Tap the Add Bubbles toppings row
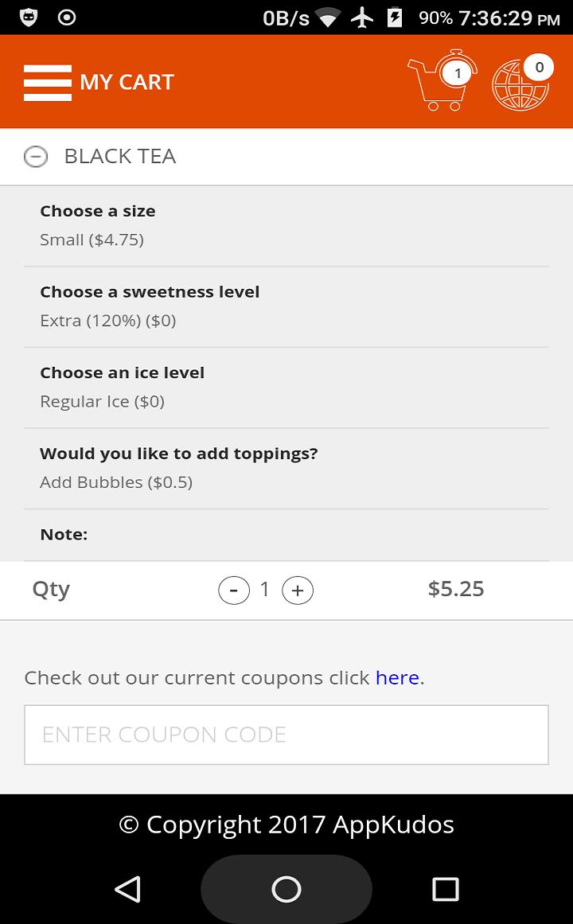Viewport: 573px width, 924px height. coord(286,468)
